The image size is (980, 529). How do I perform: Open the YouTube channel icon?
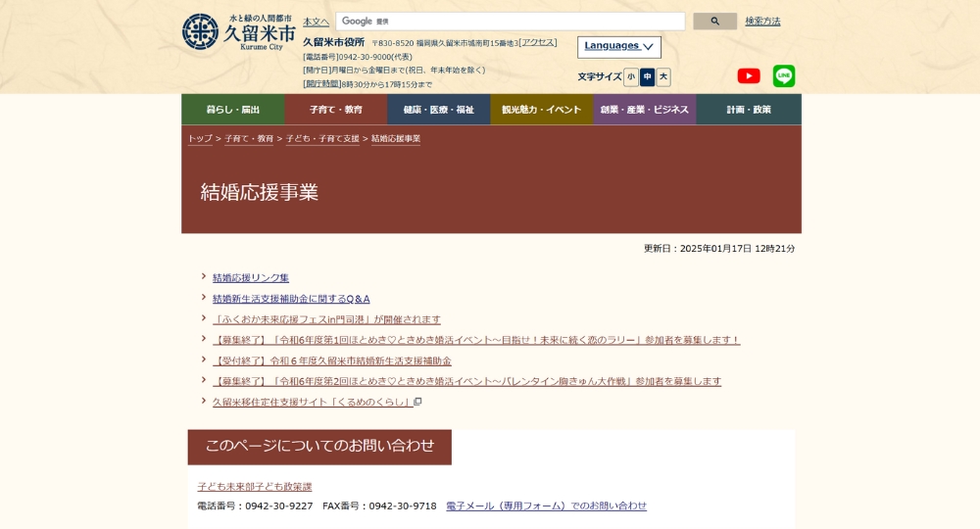748,76
